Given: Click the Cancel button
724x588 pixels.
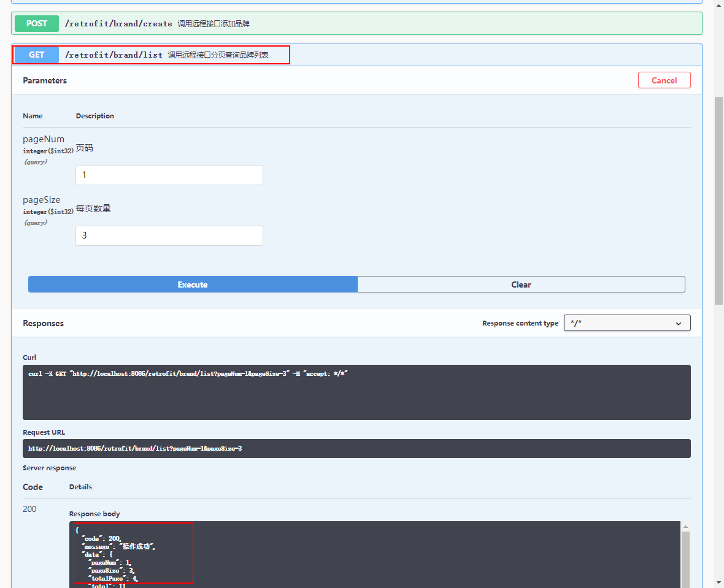Looking at the screenshot, I should pyautogui.click(x=664, y=80).
